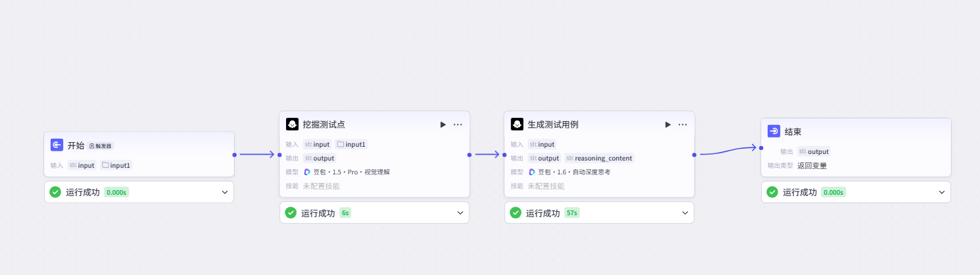Select the 生成测试用例 node title
Viewport: 980px width, 275px height.
[553, 124]
